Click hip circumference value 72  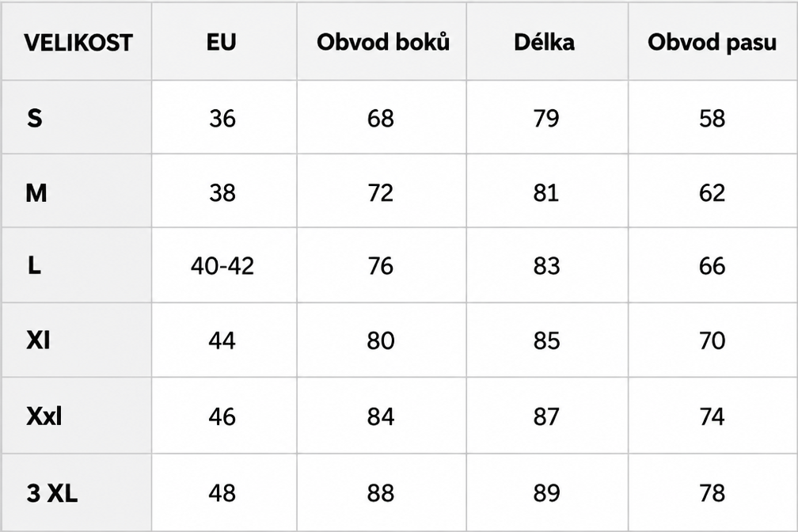(381, 193)
